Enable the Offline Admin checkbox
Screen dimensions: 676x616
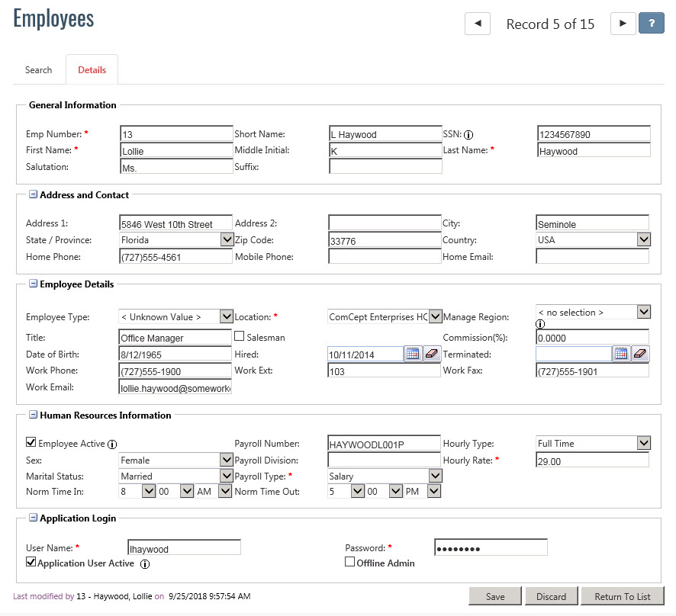pyautogui.click(x=350, y=562)
